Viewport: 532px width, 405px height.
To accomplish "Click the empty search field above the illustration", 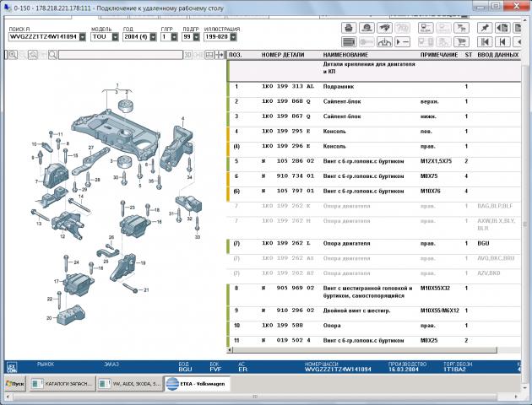I will click(x=121, y=55).
